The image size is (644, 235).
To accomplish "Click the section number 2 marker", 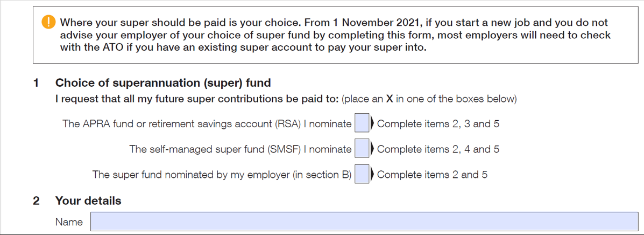I will click(x=37, y=201).
